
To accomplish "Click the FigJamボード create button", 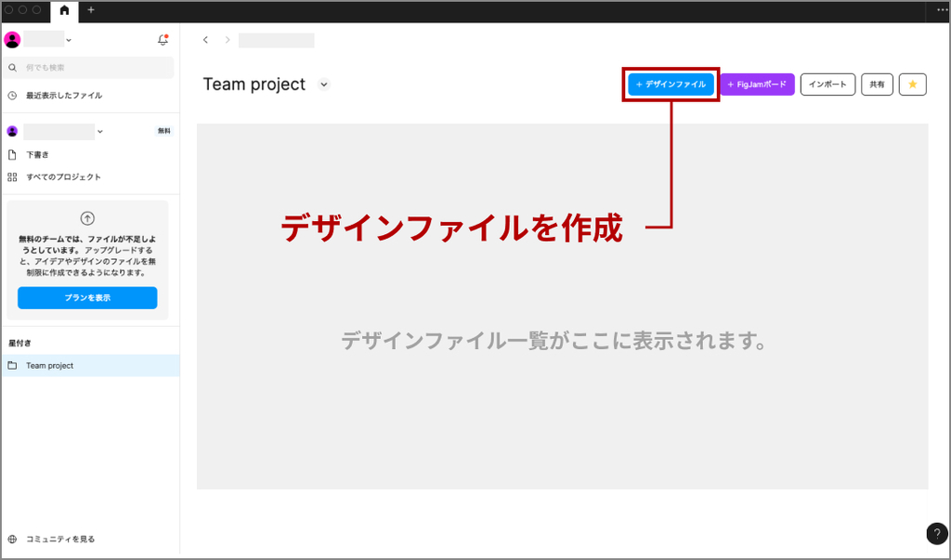I will coord(757,85).
